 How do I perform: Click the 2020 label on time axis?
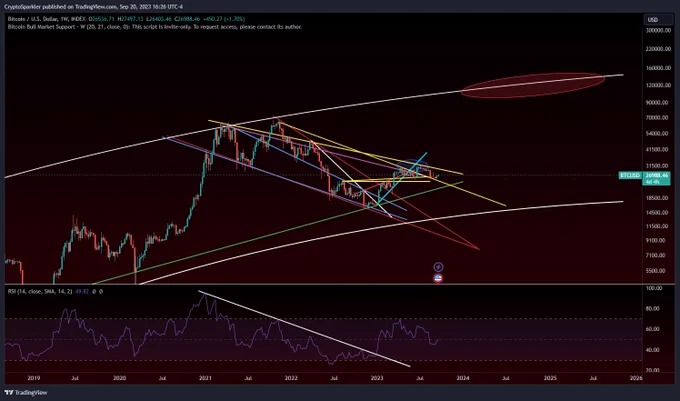pyautogui.click(x=119, y=378)
